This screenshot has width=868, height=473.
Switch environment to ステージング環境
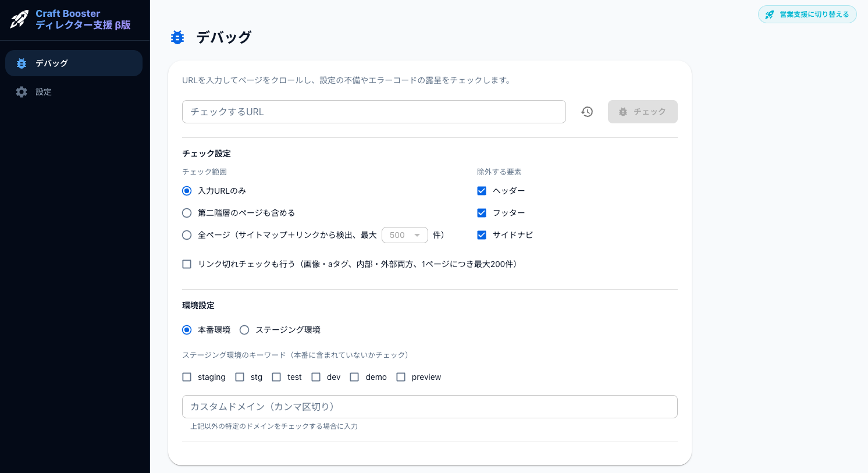(x=244, y=330)
